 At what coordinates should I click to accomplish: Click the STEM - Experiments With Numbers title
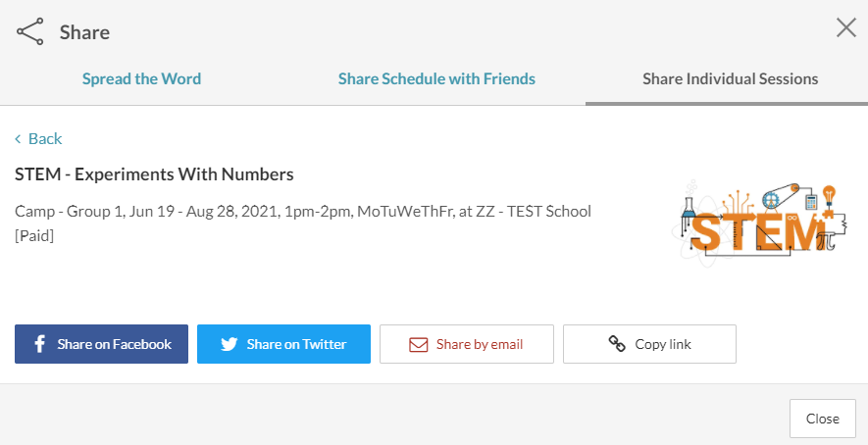pos(154,174)
